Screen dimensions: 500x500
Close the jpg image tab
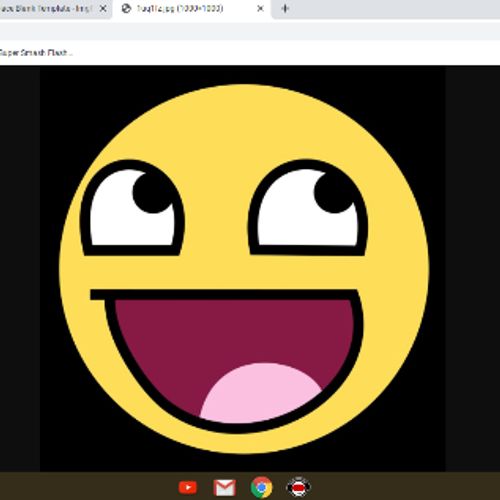261,9
